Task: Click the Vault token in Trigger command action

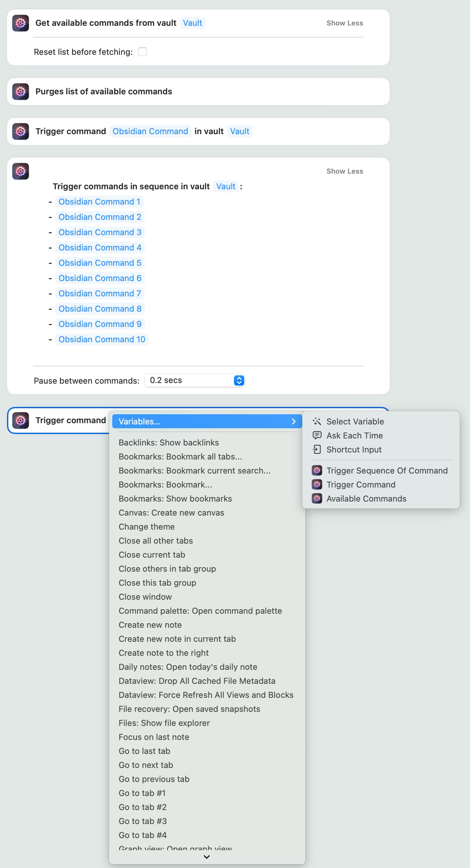Action: 239,131
